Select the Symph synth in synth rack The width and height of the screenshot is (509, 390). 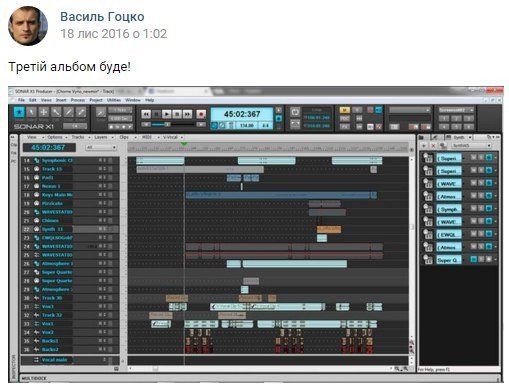449,209
